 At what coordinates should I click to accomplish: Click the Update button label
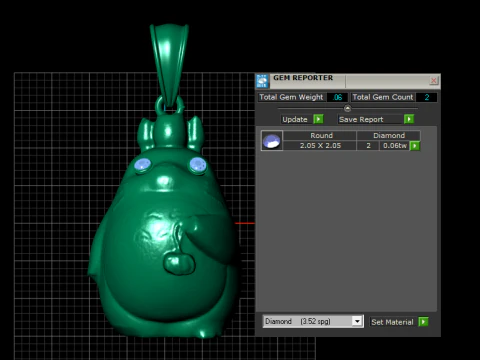tap(295, 119)
